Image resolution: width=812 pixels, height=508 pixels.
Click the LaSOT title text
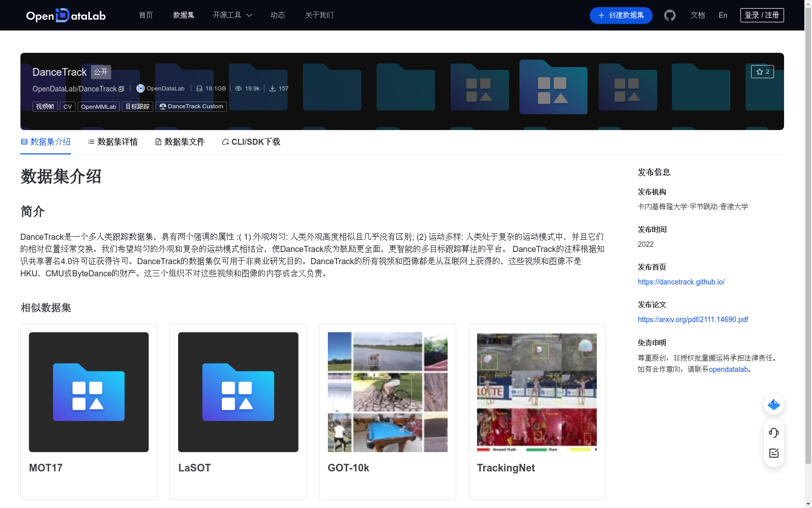coord(194,468)
